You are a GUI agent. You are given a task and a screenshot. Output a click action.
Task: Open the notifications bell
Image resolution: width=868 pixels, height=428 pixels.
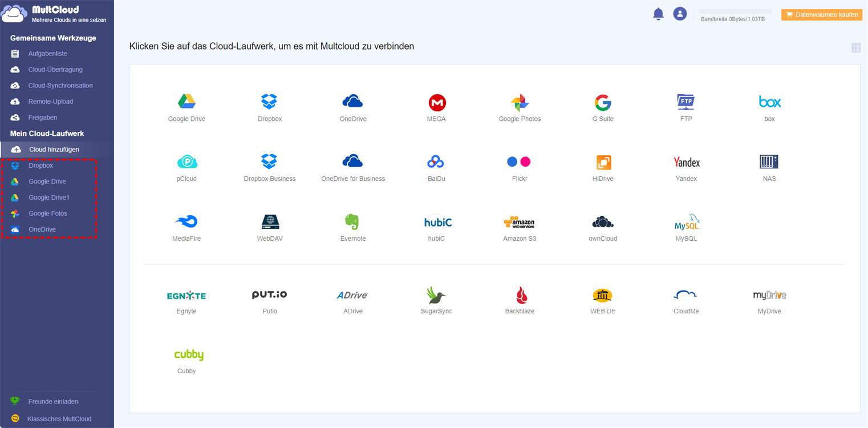point(659,14)
